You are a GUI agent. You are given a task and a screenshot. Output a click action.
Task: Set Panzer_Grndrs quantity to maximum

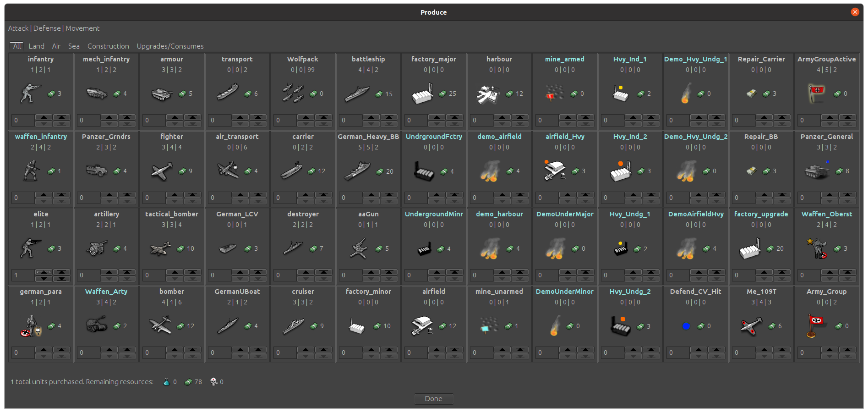127,195
